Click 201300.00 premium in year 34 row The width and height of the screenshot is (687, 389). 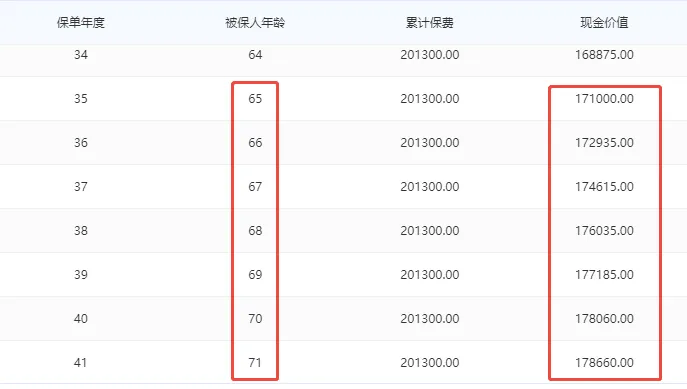pyautogui.click(x=429, y=55)
